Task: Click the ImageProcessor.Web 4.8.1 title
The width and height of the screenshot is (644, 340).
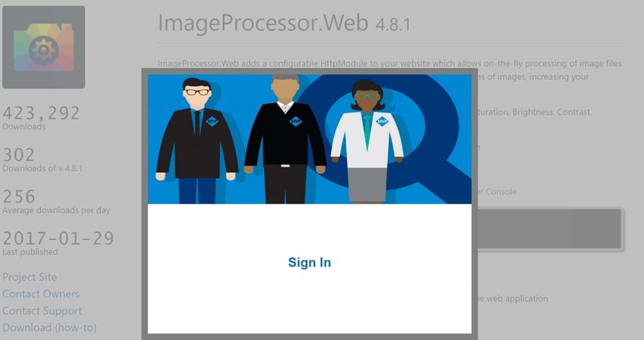Action: click(284, 23)
